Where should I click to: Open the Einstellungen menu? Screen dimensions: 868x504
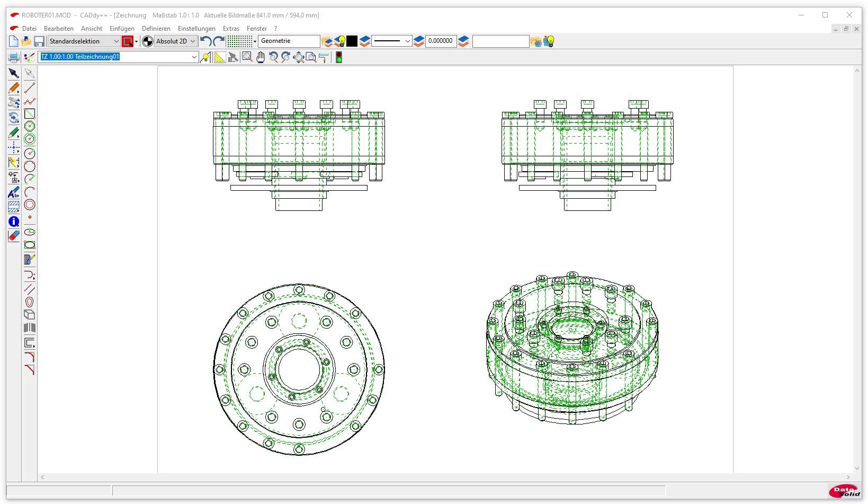[x=196, y=29]
